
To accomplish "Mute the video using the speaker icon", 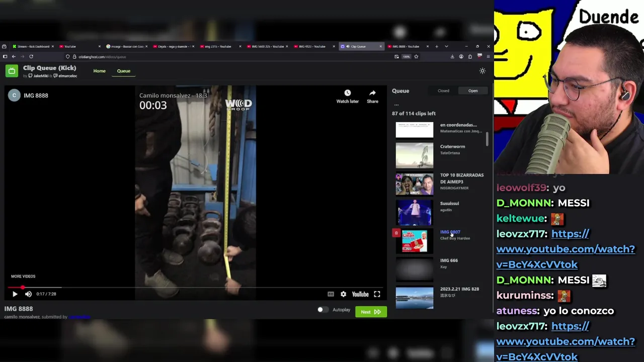I will 28,294.
